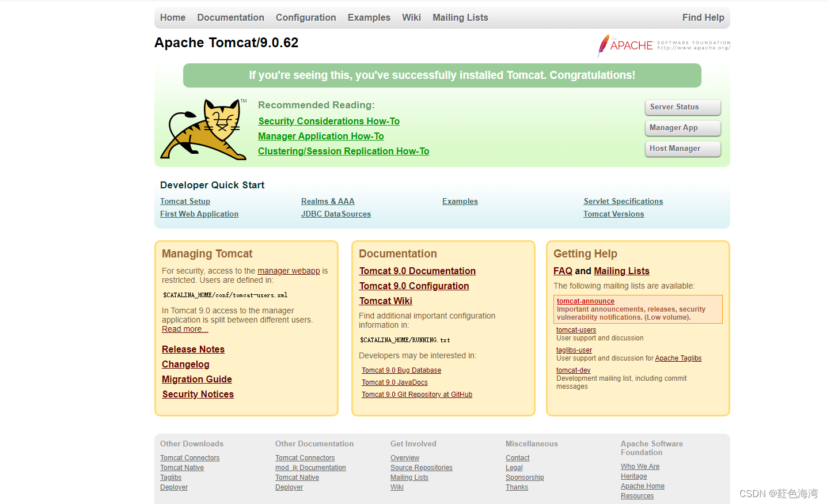
Task: Open Tomcat 9.0 Documentation link
Action: [x=418, y=271]
